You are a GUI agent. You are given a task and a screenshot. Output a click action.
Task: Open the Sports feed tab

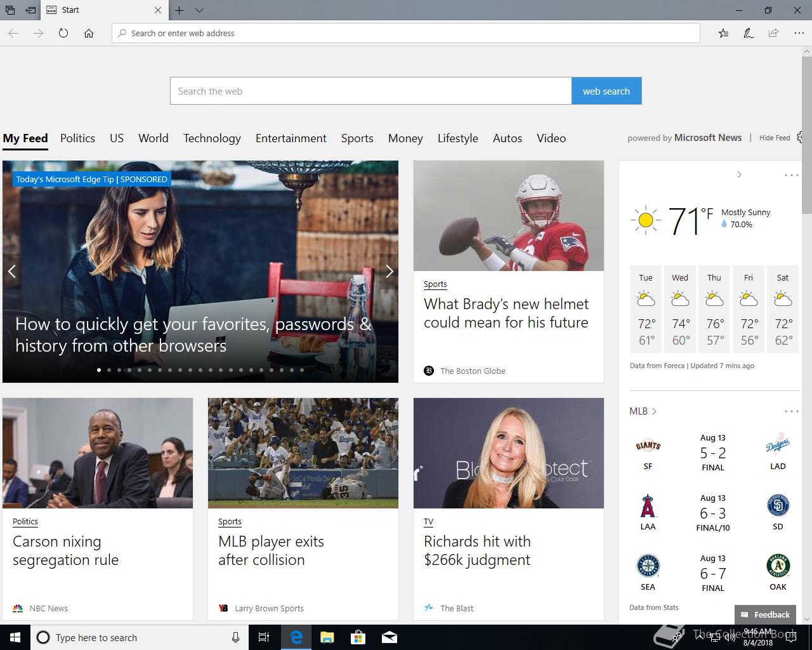point(357,138)
